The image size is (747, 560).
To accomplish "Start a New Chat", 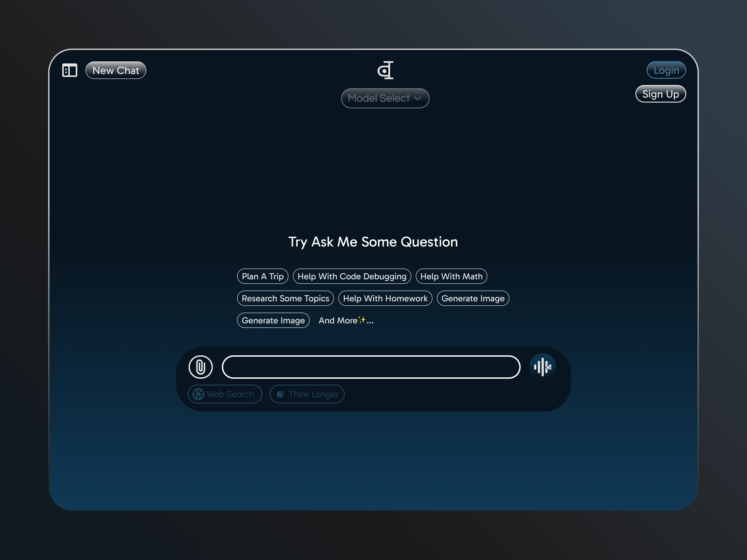I will click(x=116, y=70).
